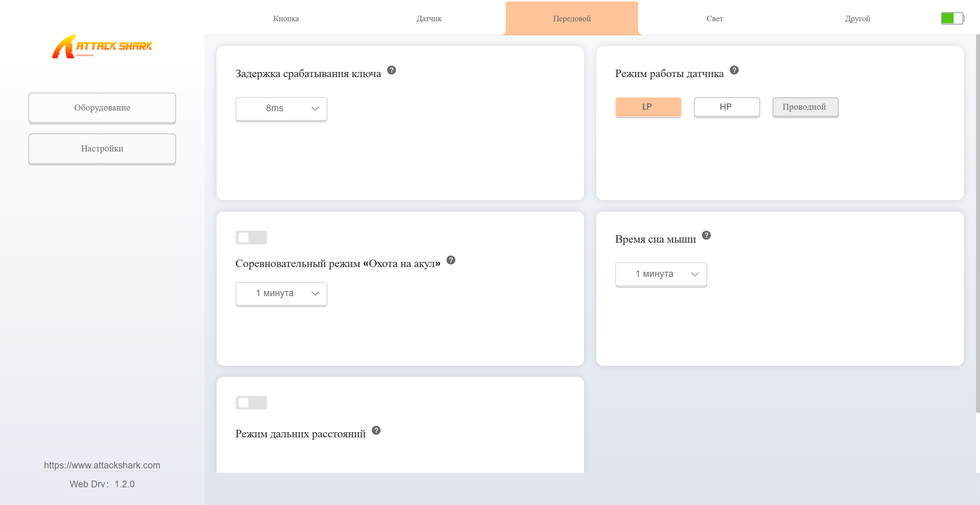The image size is (980, 505).
Task: Open the attackshark.com website link
Action: [102, 465]
